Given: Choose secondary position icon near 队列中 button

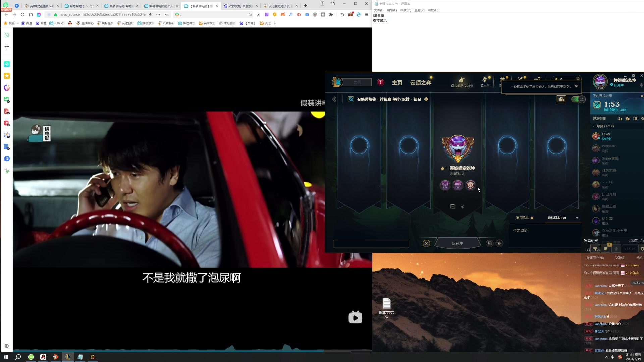Looking at the screenshot, I should click(499, 243).
